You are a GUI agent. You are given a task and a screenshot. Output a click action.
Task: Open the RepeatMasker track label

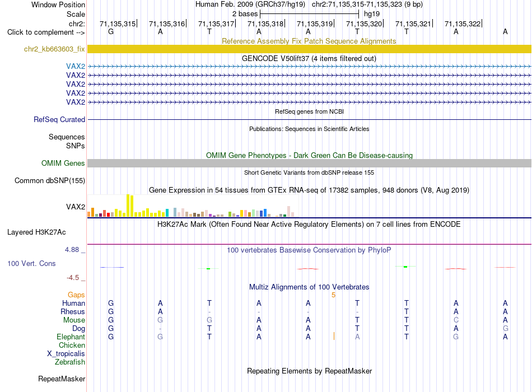(x=62, y=379)
